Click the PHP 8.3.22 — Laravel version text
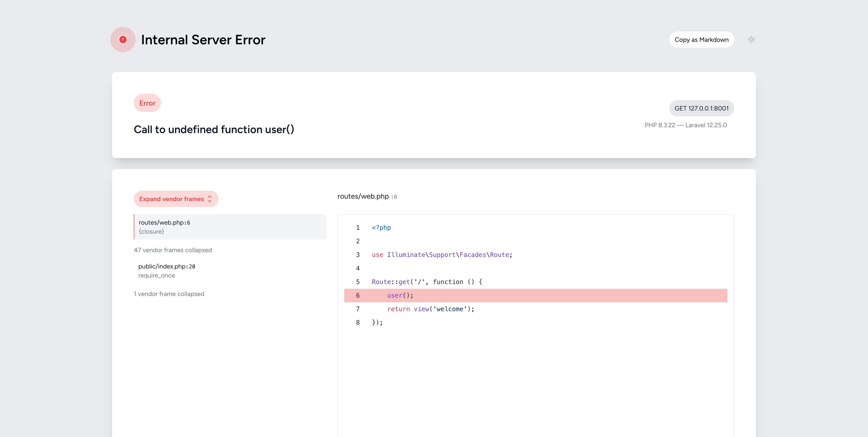 click(685, 125)
